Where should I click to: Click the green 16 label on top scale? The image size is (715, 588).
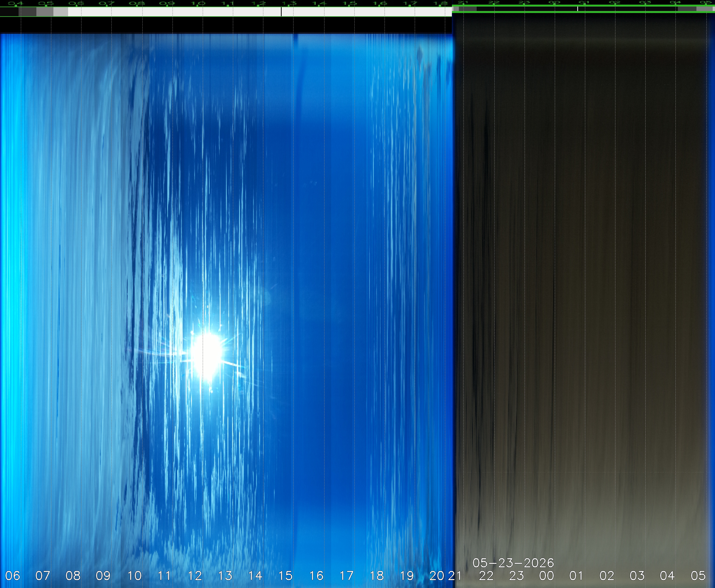click(x=380, y=3)
